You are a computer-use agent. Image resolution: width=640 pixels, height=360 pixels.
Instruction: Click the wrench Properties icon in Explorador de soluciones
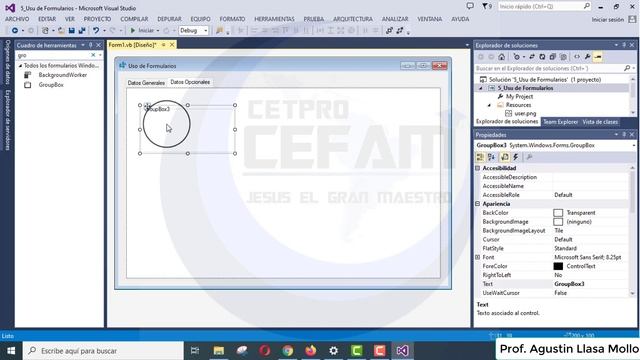point(587,57)
